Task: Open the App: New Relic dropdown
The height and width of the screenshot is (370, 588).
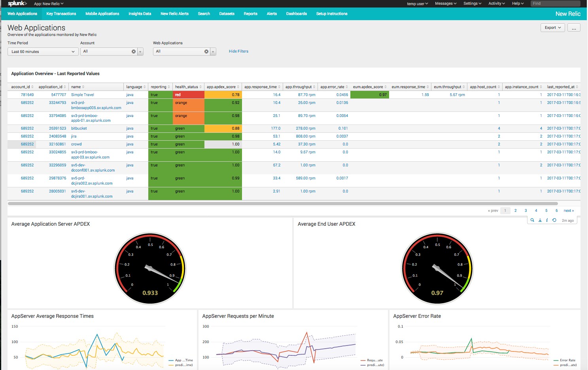Action: coord(49,4)
